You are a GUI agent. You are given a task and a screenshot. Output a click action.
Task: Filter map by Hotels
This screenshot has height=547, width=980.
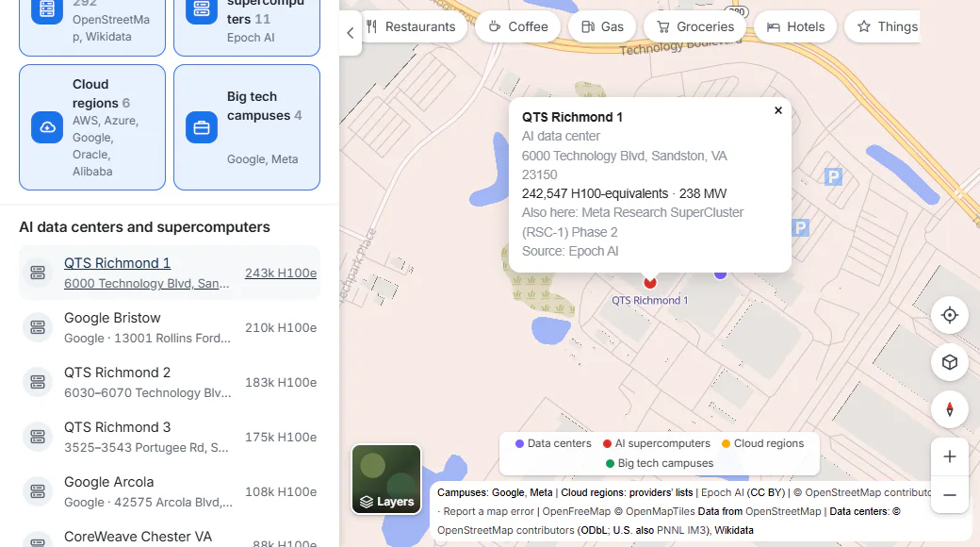[795, 27]
